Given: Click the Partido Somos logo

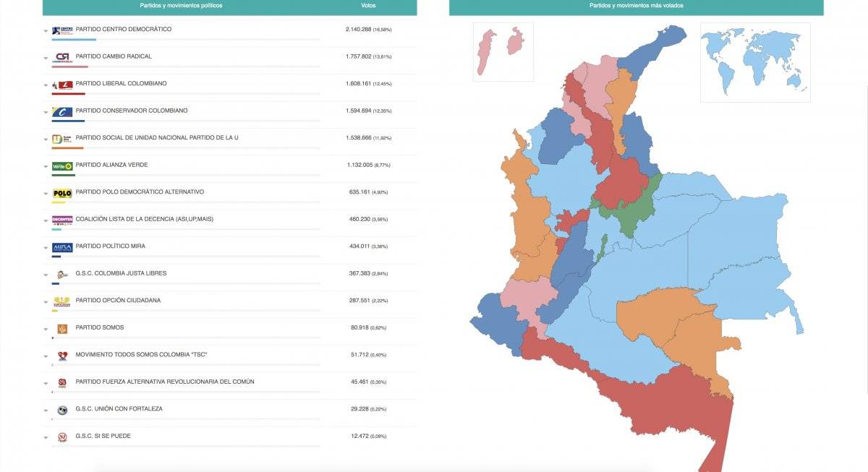Looking at the screenshot, I should point(62,329).
